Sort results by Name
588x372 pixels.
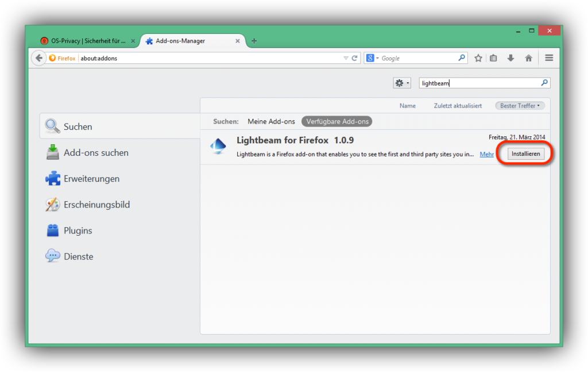(407, 106)
